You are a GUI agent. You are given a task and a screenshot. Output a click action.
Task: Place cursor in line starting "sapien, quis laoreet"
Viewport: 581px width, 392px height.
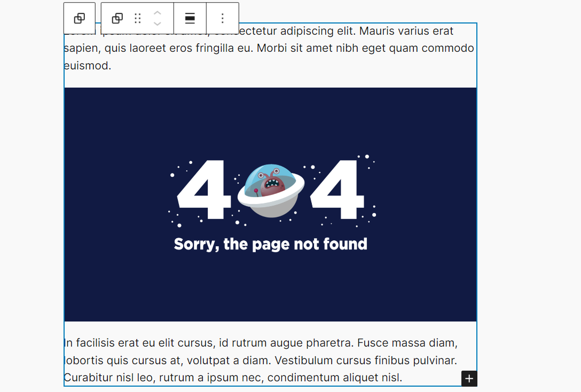coord(269,48)
